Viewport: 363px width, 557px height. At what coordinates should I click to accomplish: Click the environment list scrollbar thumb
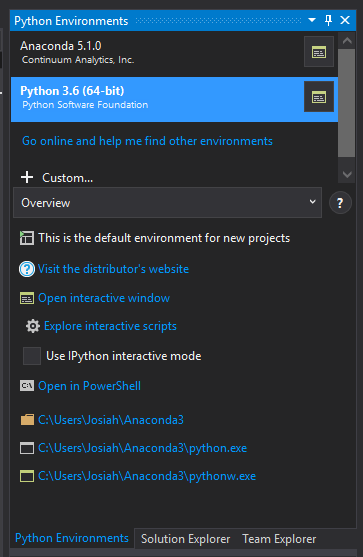coord(347,103)
